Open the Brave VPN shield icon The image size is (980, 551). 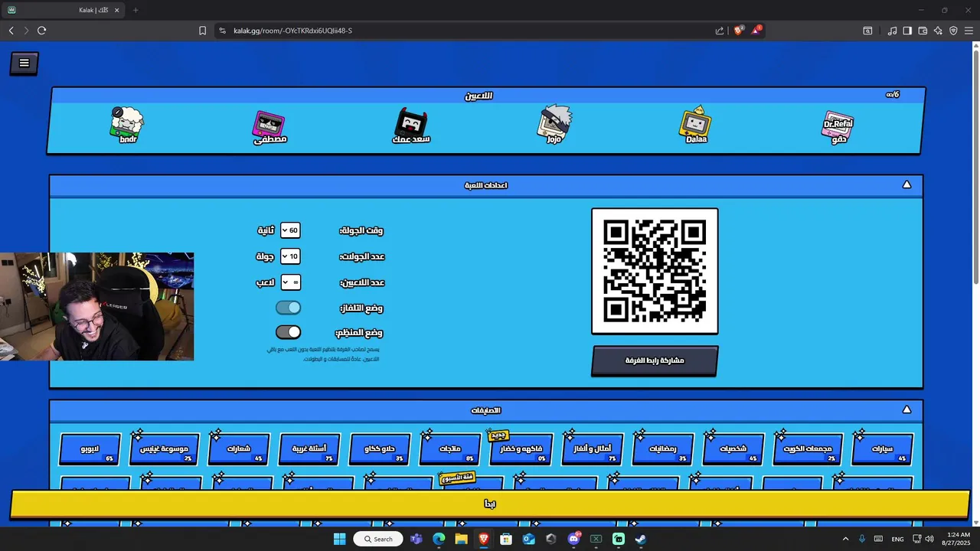[x=953, y=31]
